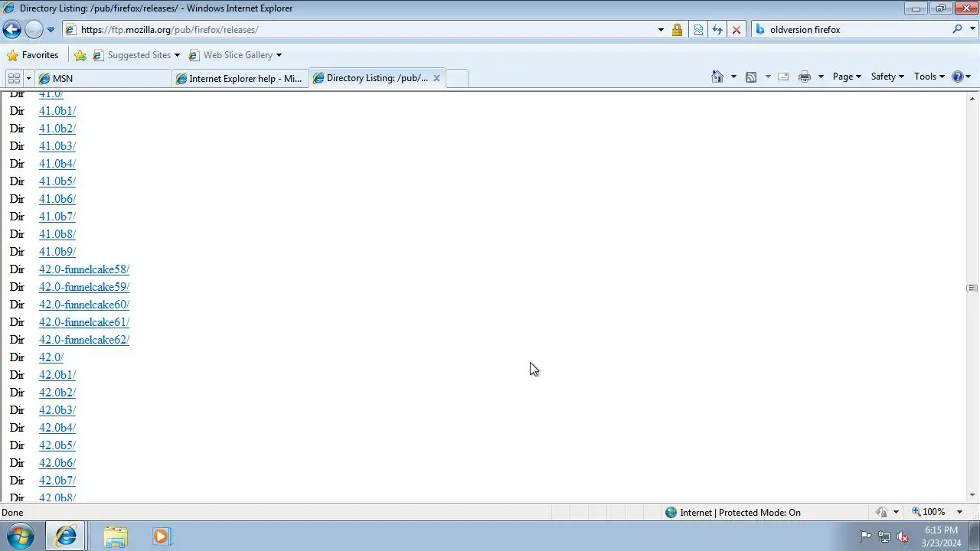Click the search magnifier icon

pos(957,29)
